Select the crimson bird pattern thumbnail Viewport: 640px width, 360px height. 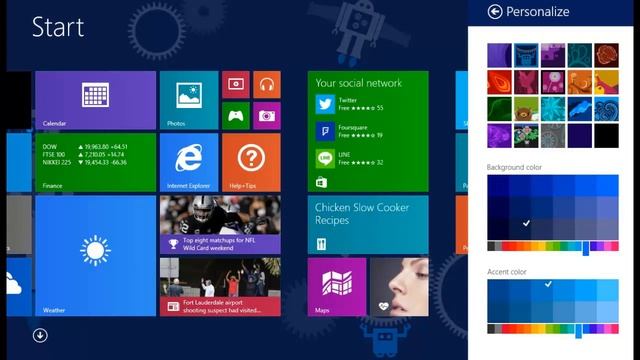(x=526, y=82)
